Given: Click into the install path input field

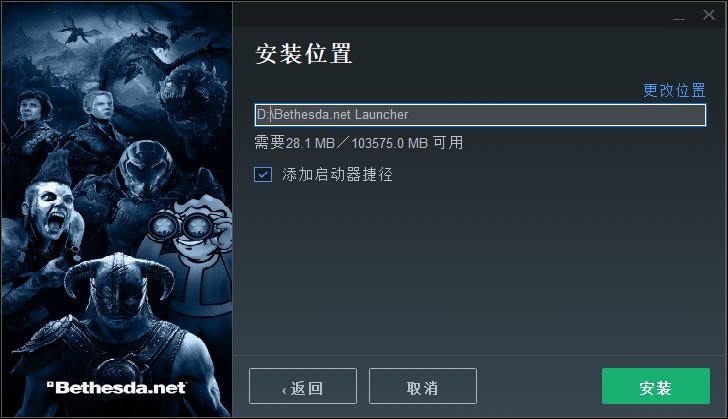Looking at the screenshot, I should click(x=480, y=115).
